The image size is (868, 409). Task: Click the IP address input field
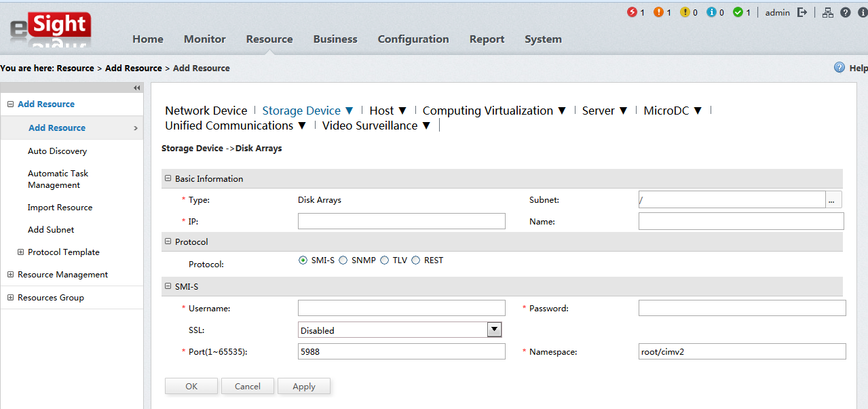[x=401, y=221]
